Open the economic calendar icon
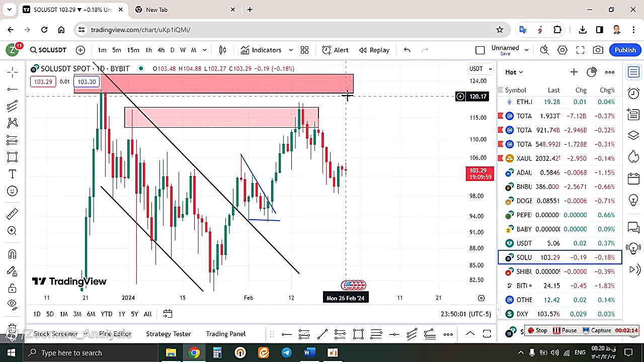Viewport: 644px width, 362px height. click(633, 178)
